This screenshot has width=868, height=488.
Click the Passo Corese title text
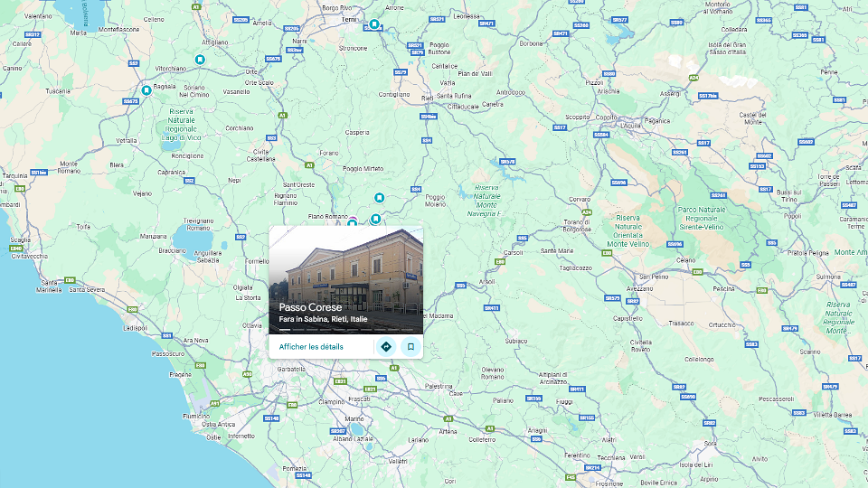pyautogui.click(x=310, y=307)
